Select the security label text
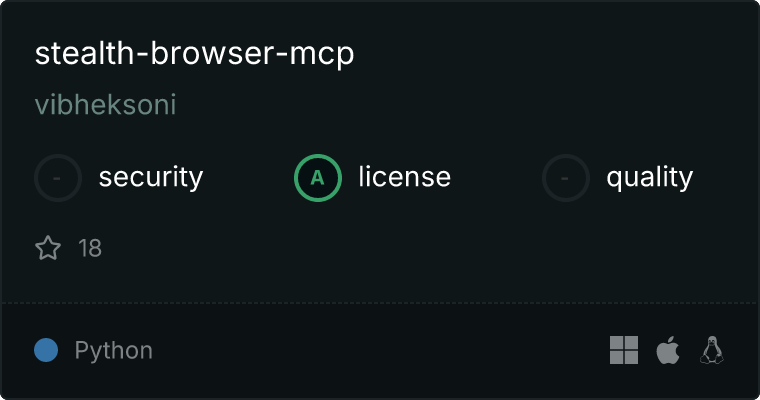This screenshot has width=760, height=400. pyautogui.click(x=151, y=177)
